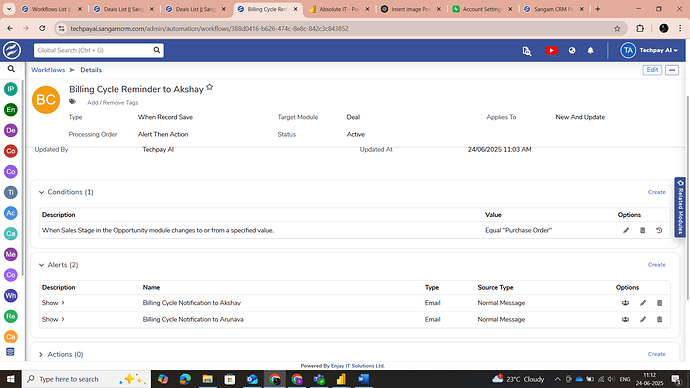
Task: Mark workflow as favorite with the star
Action: click(x=210, y=87)
